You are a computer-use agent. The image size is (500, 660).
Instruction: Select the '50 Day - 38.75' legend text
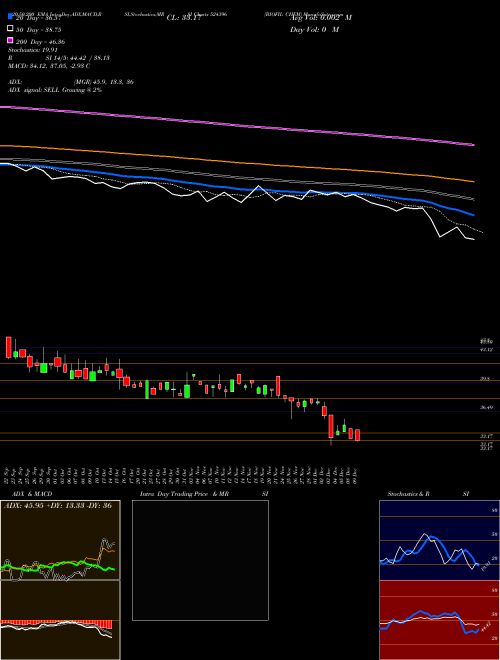tap(39, 30)
